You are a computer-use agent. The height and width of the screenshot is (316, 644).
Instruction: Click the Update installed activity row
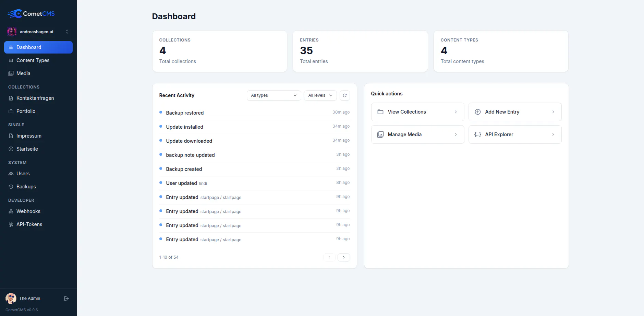(x=254, y=127)
